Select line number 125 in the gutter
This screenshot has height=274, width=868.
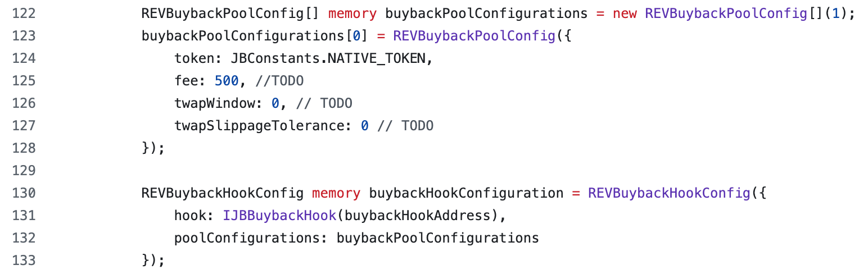point(23,81)
